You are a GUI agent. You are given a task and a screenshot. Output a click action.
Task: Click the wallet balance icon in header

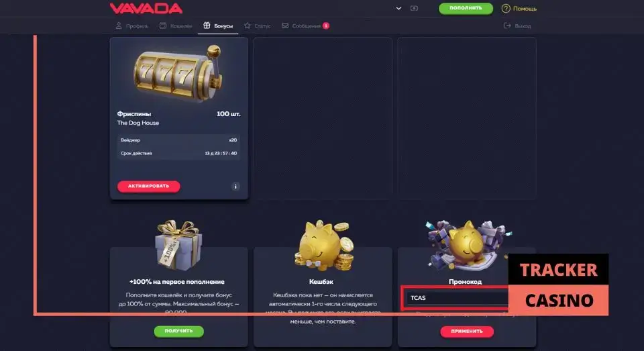pyautogui.click(x=414, y=8)
